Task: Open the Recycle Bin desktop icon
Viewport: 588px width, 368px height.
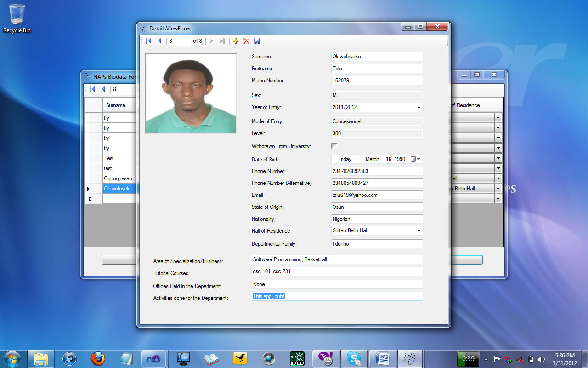Action: coord(17,19)
